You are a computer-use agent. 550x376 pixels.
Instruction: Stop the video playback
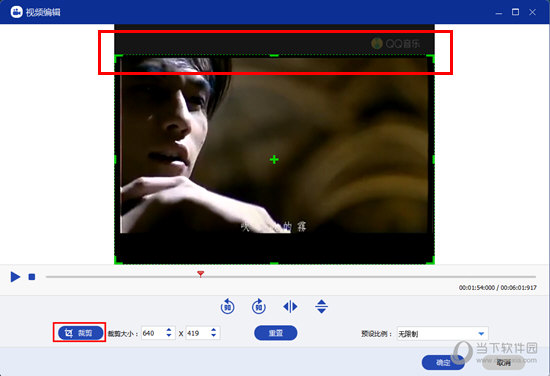(32, 277)
